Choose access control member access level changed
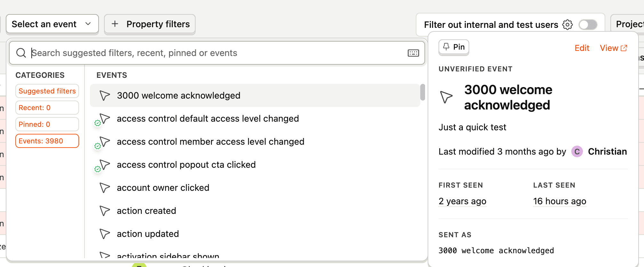The image size is (644, 267). [x=255, y=142]
